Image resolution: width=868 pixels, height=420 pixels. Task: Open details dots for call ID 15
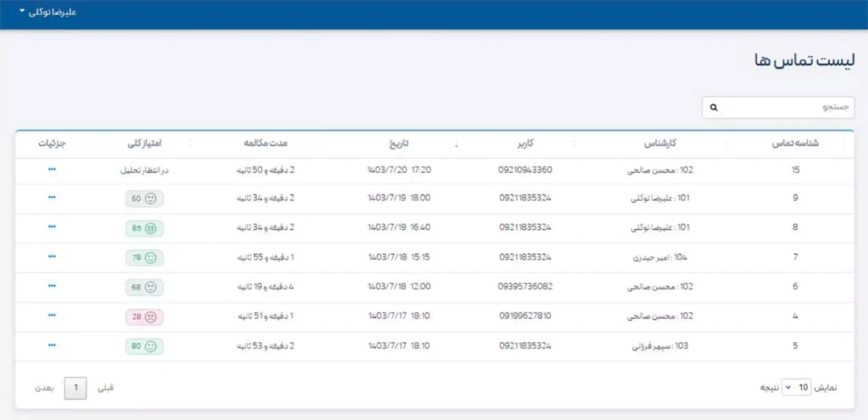52,169
